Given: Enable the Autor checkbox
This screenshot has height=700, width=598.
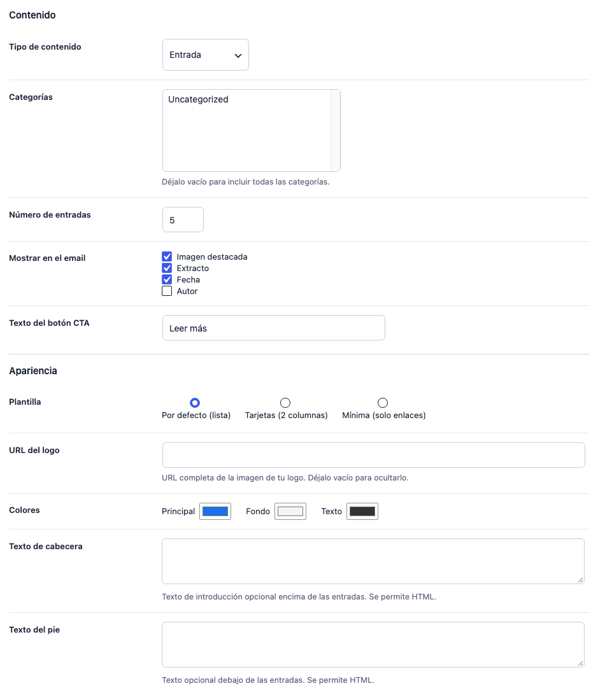Looking at the screenshot, I should click(x=167, y=291).
